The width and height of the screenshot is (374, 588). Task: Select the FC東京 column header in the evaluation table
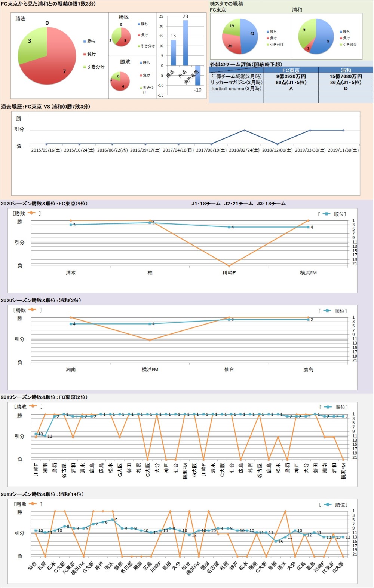(x=291, y=70)
